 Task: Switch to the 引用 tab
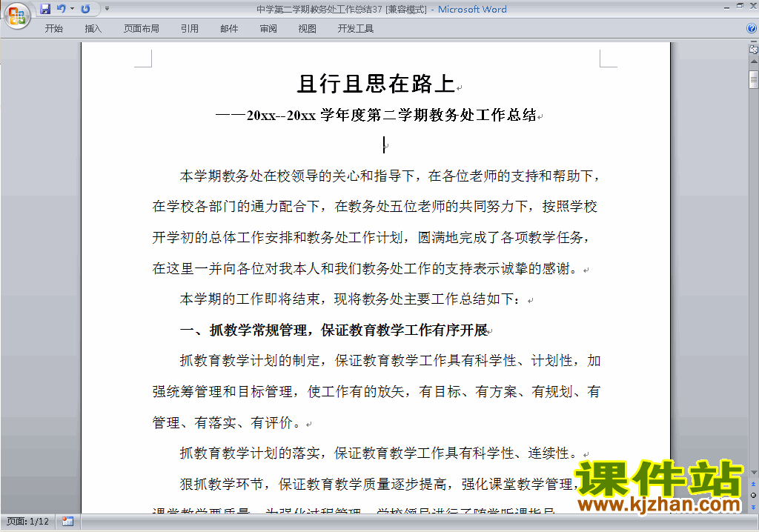coord(190,29)
